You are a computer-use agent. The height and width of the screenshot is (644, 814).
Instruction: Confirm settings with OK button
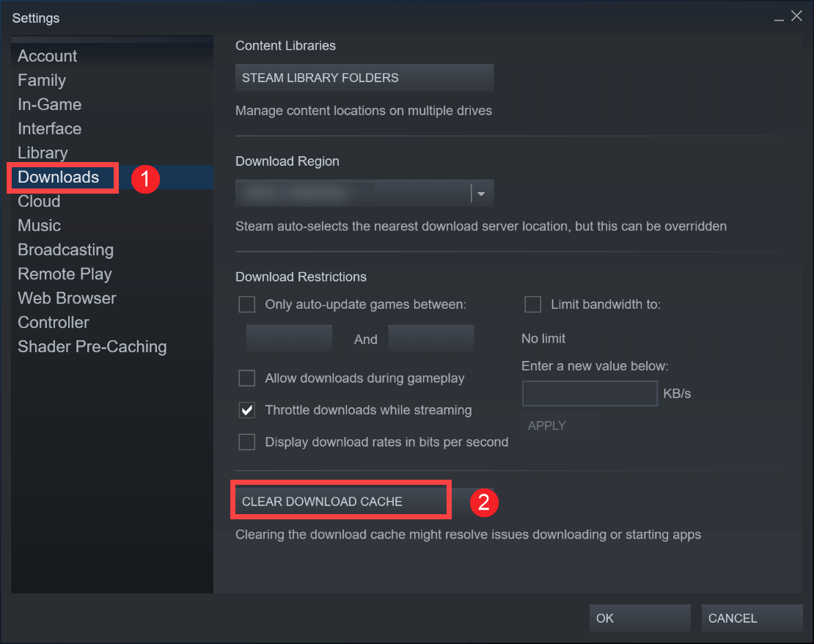(640, 618)
